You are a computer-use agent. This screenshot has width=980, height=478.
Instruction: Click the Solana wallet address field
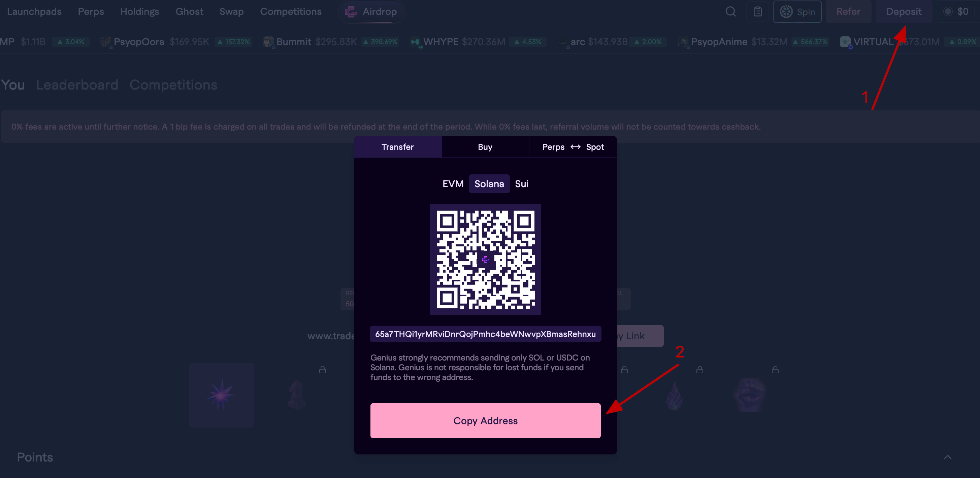tap(485, 334)
